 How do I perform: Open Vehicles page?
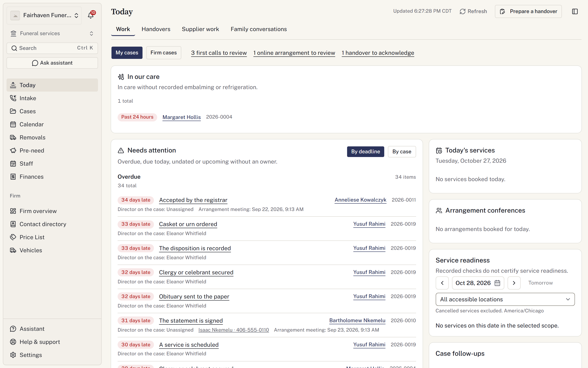point(52,250)
